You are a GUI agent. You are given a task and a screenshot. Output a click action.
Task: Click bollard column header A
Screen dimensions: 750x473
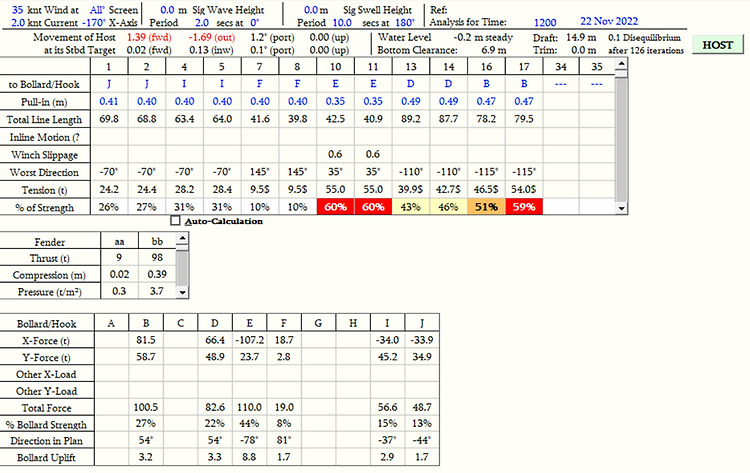point(111,323)
